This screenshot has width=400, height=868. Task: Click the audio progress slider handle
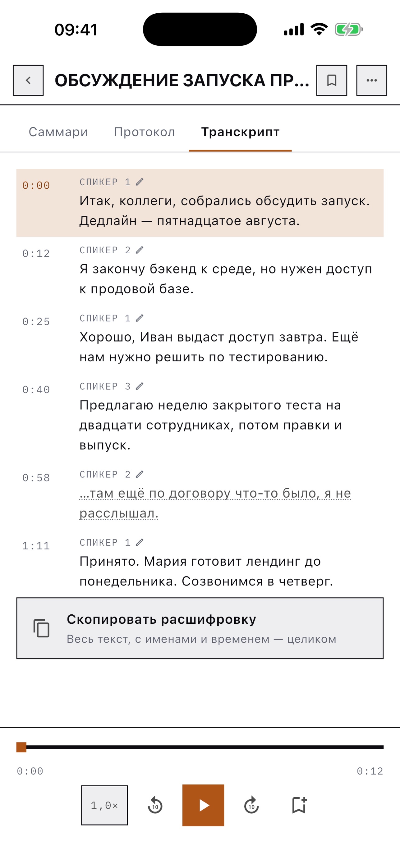(x=21, y=747)
